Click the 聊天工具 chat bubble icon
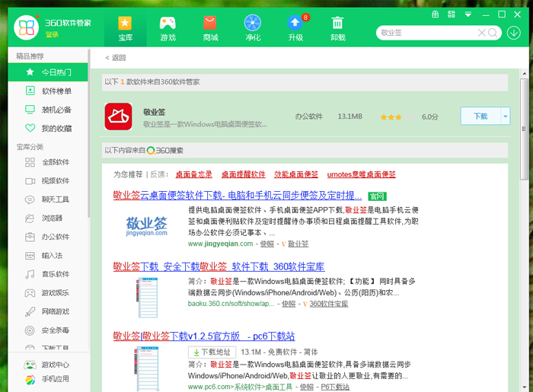This screenshot has height=392, width=533. pos(30,199)
